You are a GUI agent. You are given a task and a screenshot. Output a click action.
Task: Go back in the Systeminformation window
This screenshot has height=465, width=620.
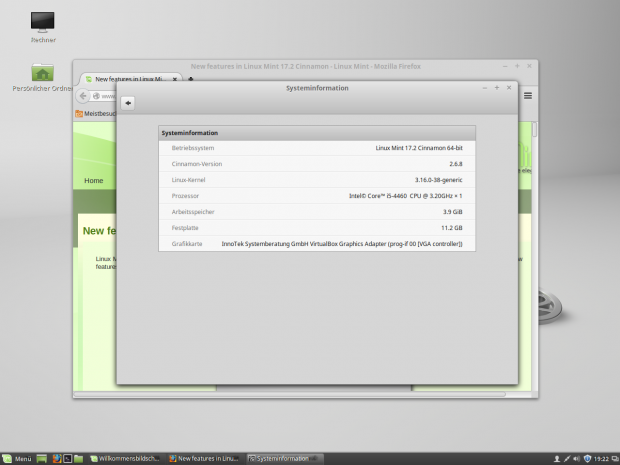click(x=128, y=103)
